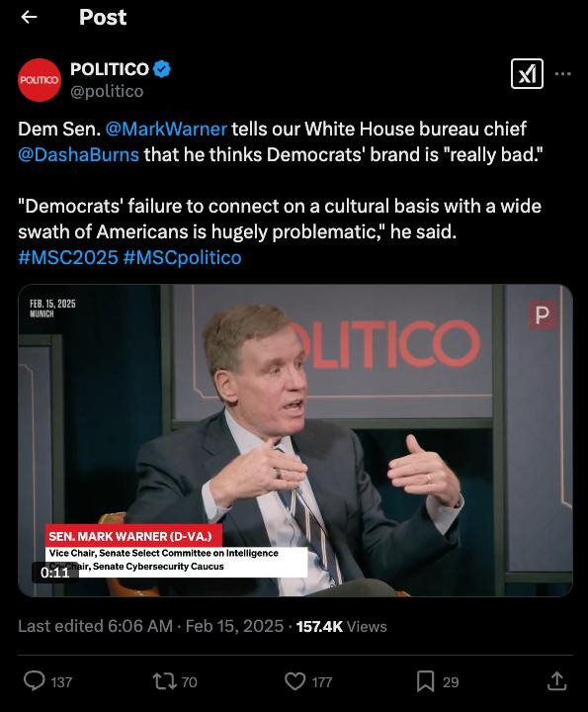This screenshot has width=588, height=712.
Task: Open the #MSC2025 hashtag
Action: (x=68, y=257)
